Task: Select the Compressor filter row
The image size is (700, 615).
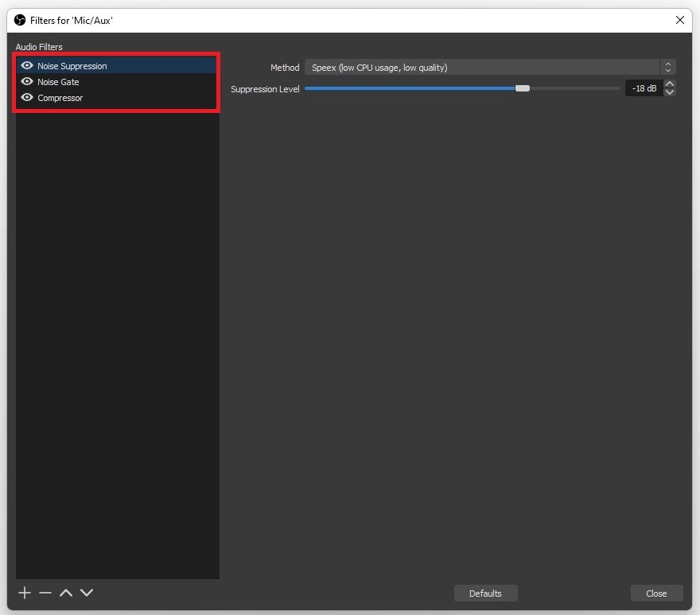Action: (x=117, y=98)
